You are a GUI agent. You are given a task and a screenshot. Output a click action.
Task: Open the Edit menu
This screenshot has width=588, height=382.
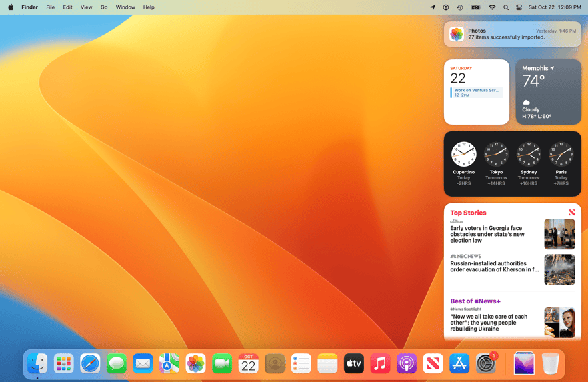(67, 7)
